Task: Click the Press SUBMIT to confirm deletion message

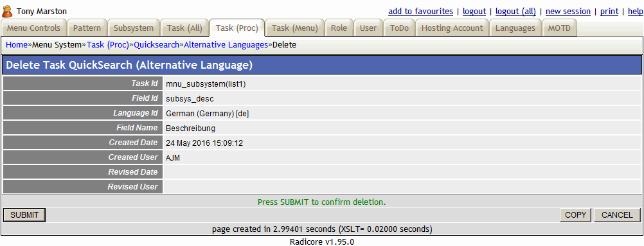Action: [x=321, y=202]
